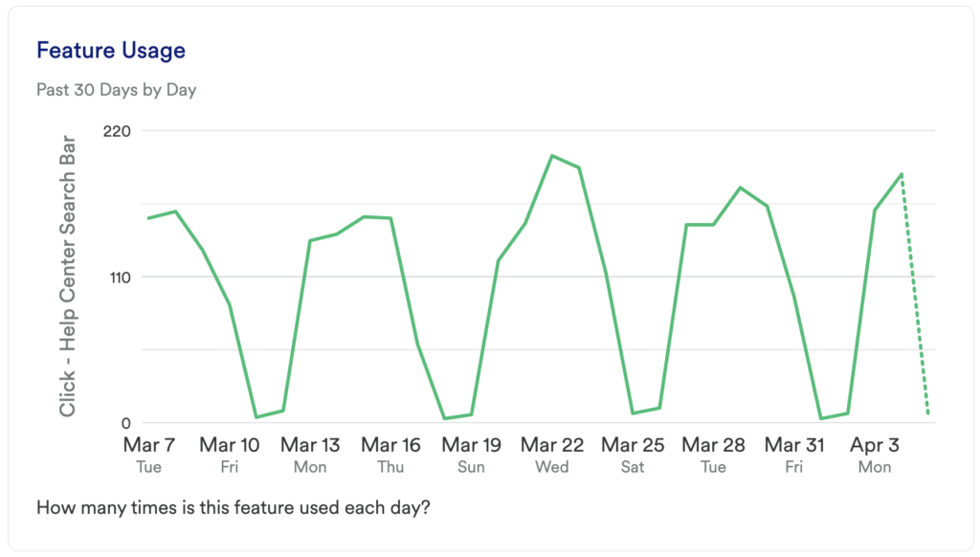Click the dotted green projection line
Viewport: 980px width, 557px height.
pos(915,295)
